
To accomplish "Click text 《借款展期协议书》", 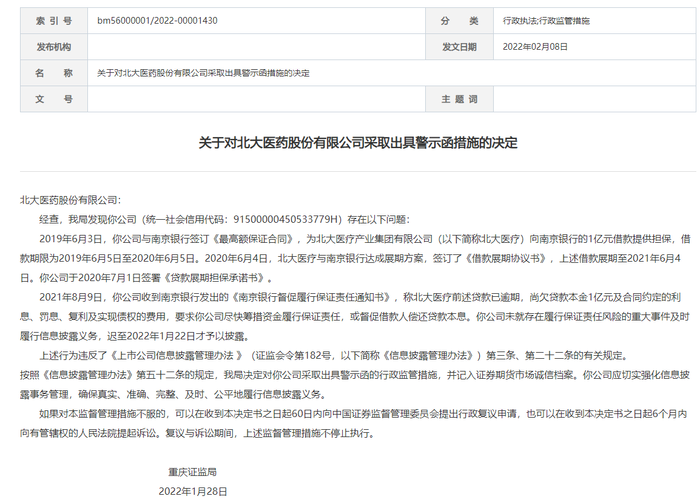I will [506, 258].
